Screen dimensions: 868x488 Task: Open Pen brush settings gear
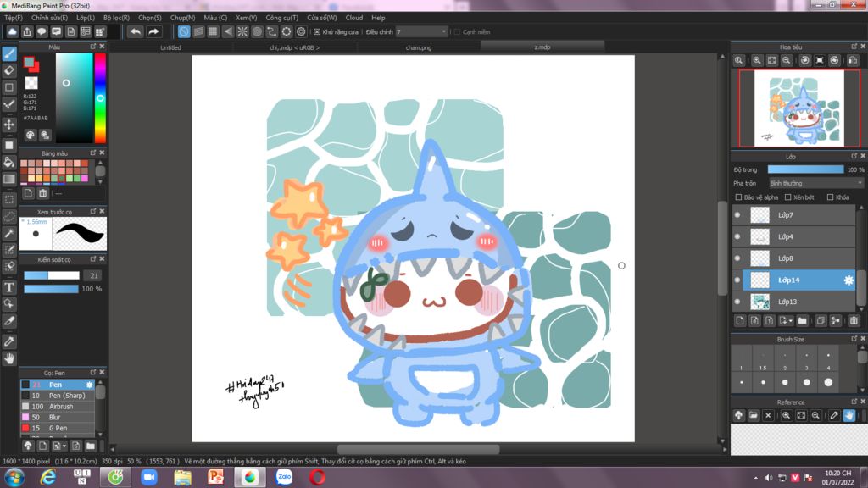point(89,385)
